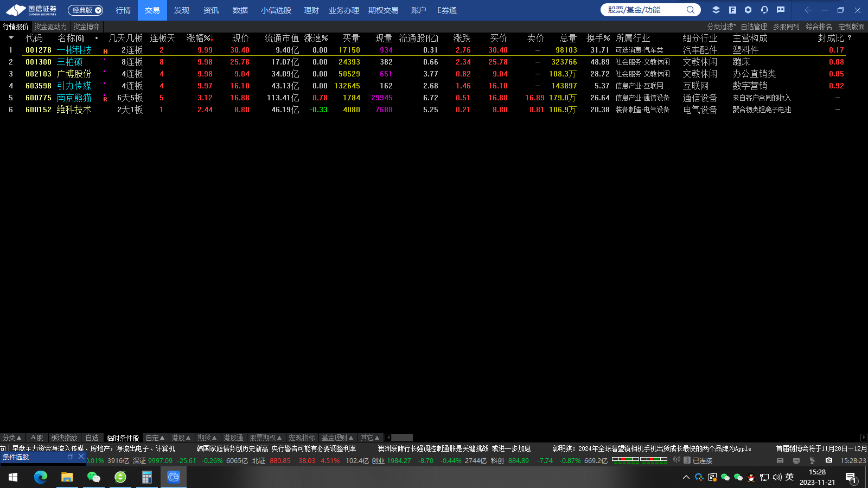Viewport: 868px width, 488px height.
Task: Expand the 港股 tab dropdown
Action: point(181,438)
